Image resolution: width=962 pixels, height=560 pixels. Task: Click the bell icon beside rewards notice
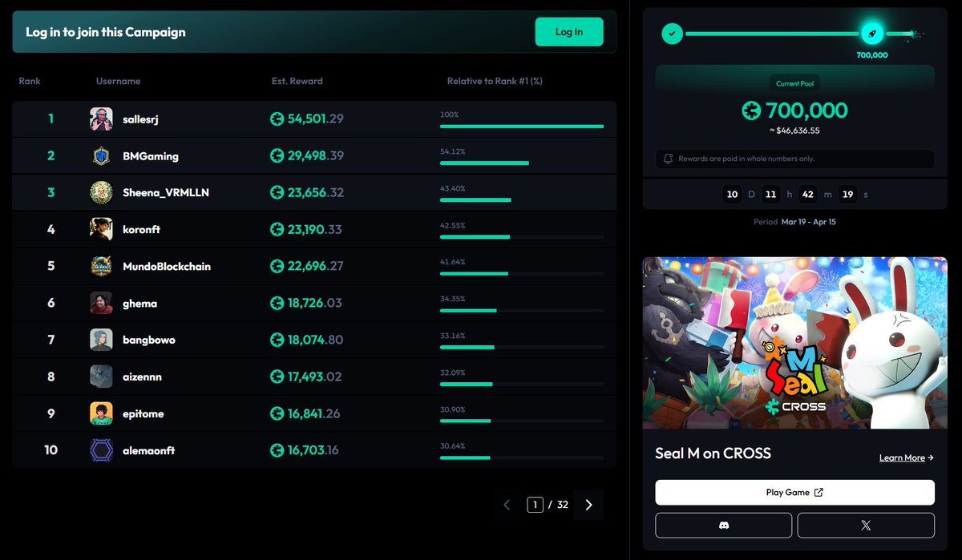(667, 159)
